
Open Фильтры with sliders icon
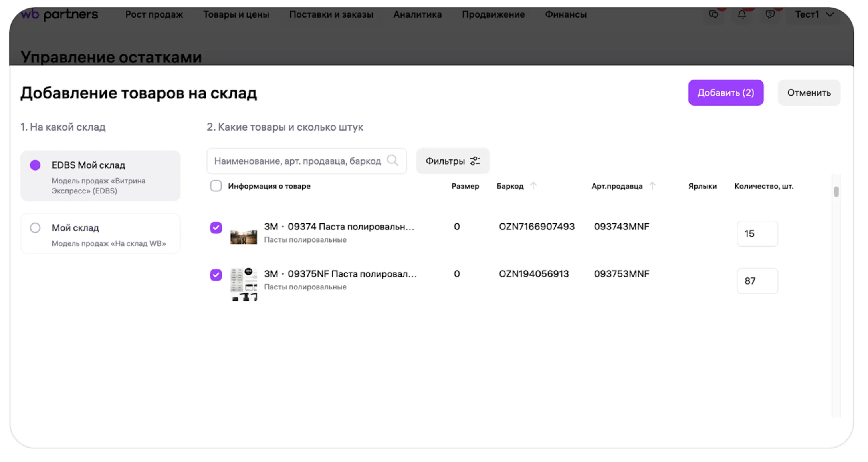(452, 161)
